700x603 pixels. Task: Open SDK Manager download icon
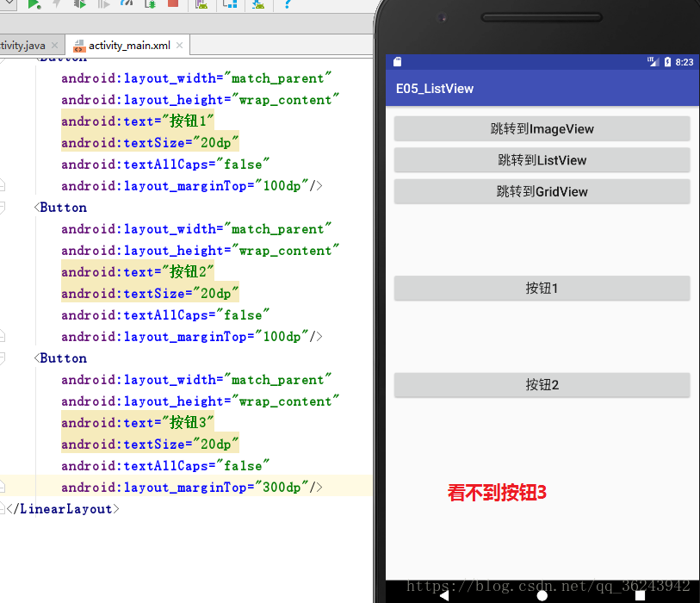[258, 4]
